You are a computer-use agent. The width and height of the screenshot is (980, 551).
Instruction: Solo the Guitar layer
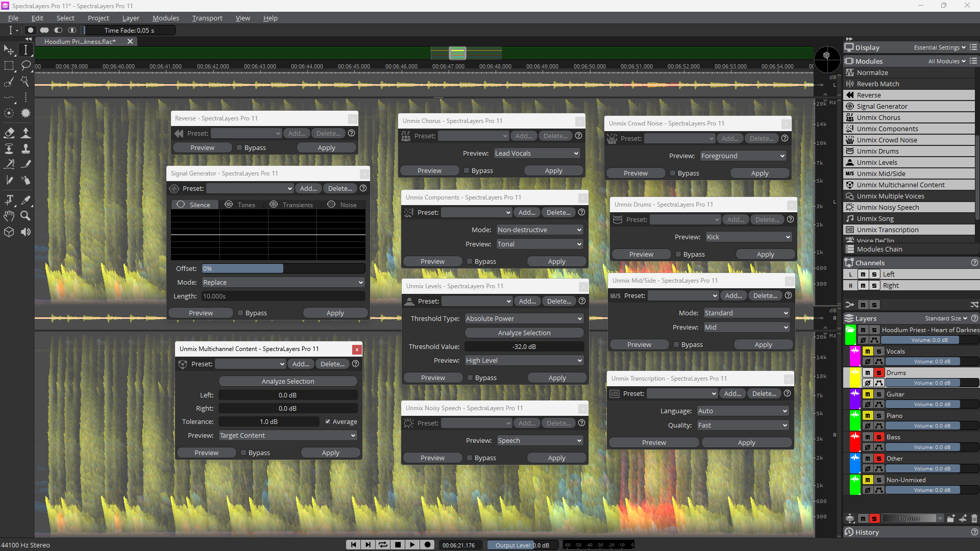pos(879,394)
